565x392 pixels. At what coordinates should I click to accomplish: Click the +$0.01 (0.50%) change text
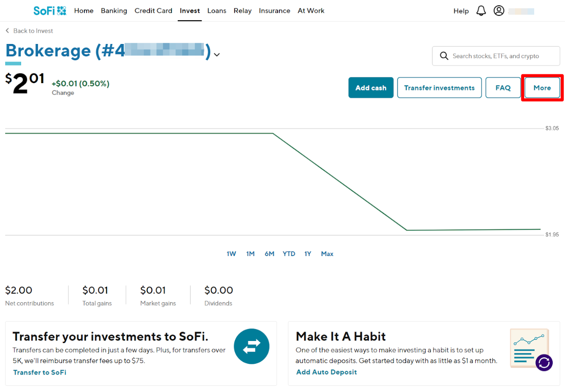pos(81,84)
